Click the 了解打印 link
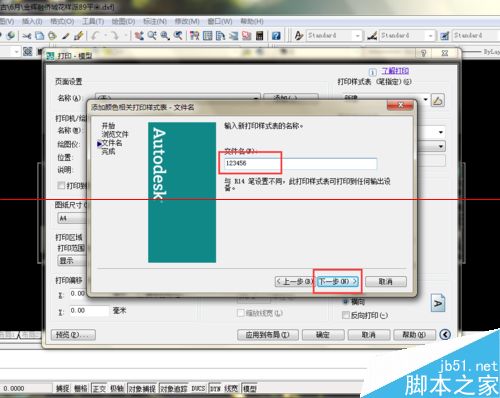 [395, 71]
